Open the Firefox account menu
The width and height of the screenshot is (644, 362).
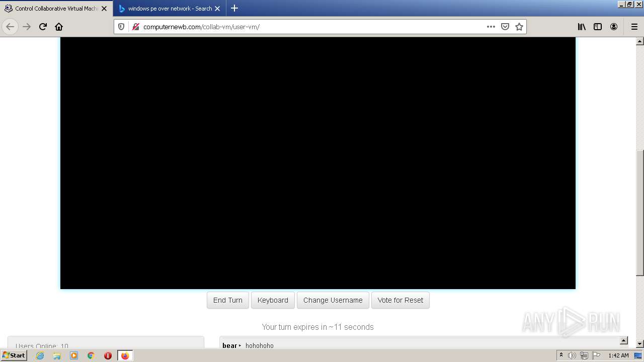[x=614, y=27]
